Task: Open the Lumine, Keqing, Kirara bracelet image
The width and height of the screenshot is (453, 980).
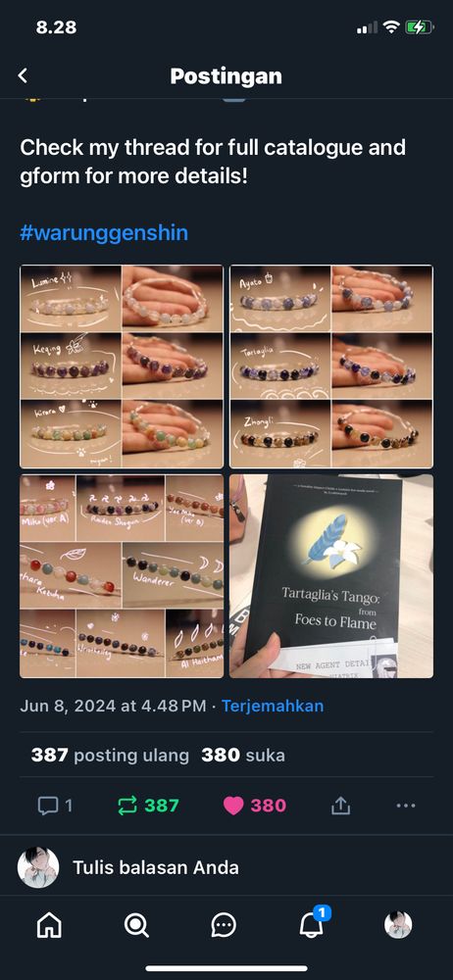Action: pyautogui.click(x=122, y=367)
